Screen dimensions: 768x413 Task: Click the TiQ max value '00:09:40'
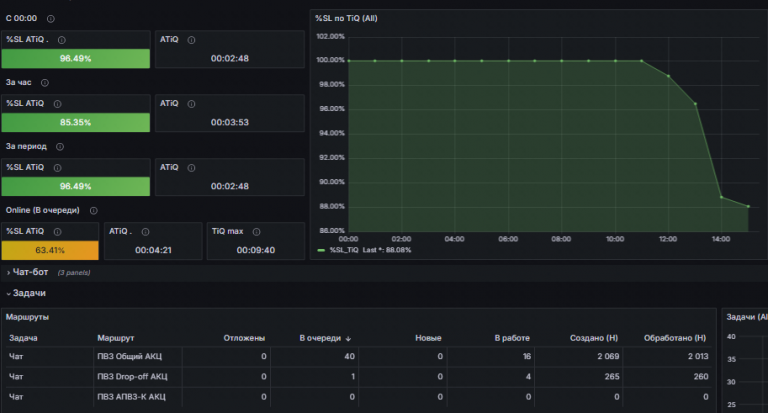[x=256, y=250]
